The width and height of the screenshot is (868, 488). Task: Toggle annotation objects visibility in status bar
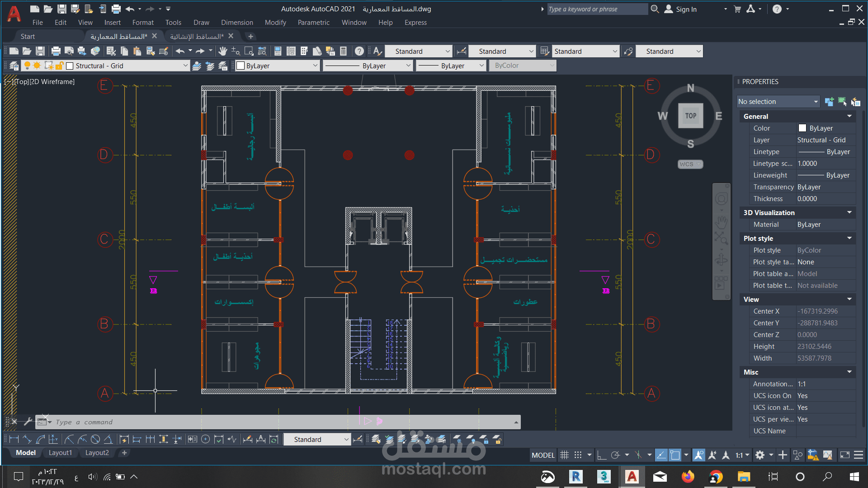click(x=699, y=455)
